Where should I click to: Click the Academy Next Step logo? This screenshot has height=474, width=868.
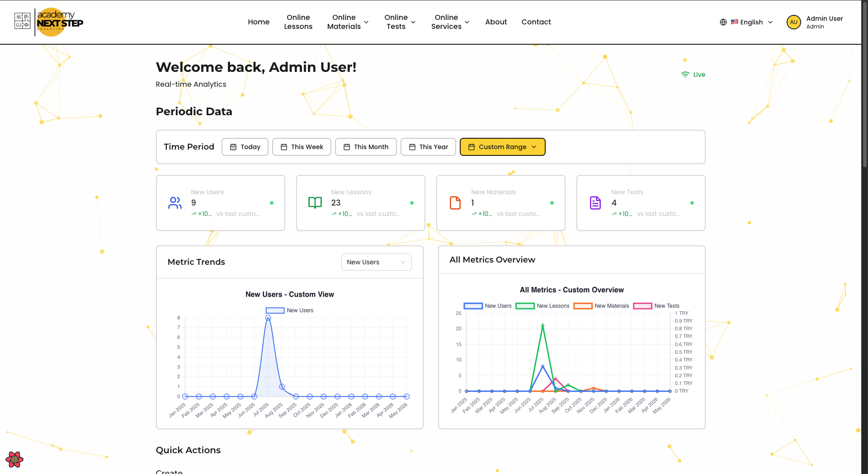click(48, 22)
